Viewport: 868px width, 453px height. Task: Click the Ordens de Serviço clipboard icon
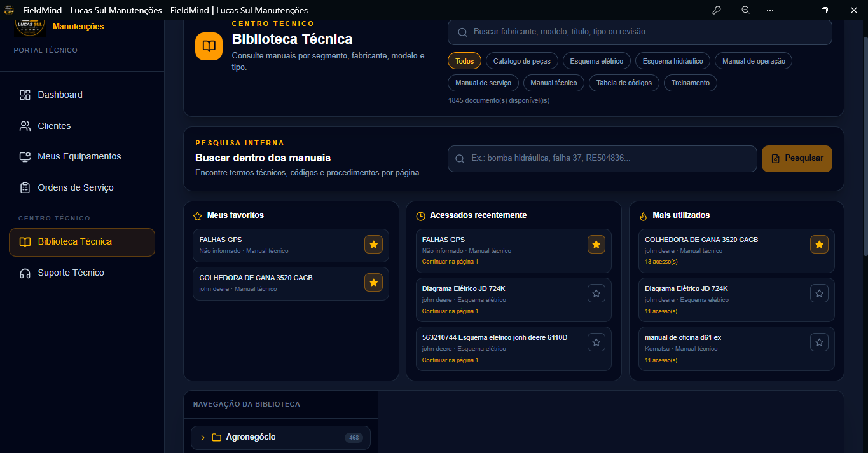[x=25, y=187]
